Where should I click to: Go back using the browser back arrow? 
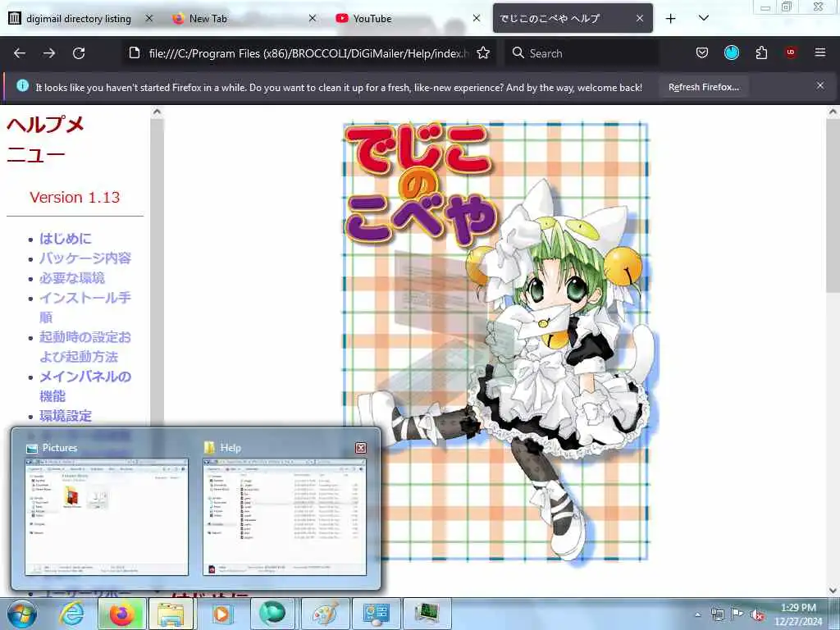pyautogui.click(x=20, y=53)
